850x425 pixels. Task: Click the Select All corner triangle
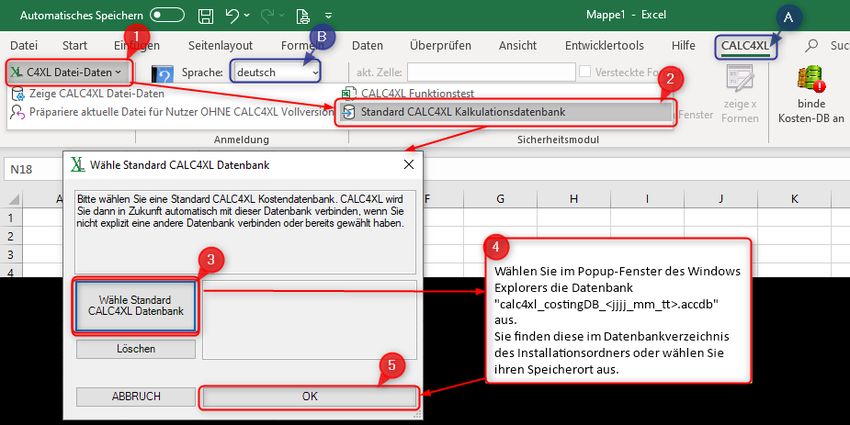(12, 199)
